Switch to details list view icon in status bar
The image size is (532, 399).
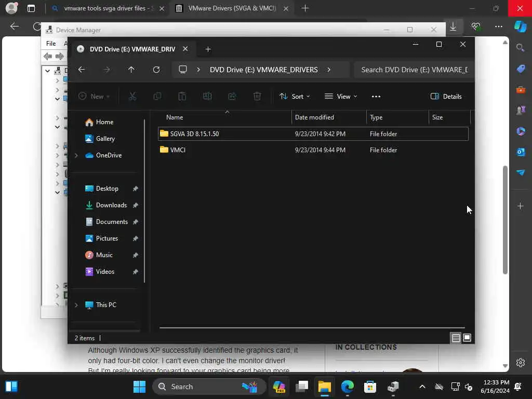pyautogui.click(x=456, y=338)
